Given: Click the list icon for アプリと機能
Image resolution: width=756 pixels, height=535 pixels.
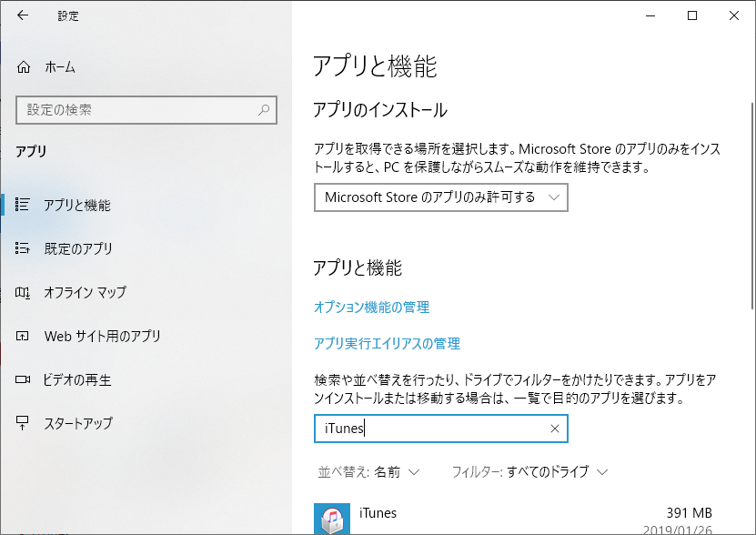Looking at the screenshot, I should (x=22, y=205).
